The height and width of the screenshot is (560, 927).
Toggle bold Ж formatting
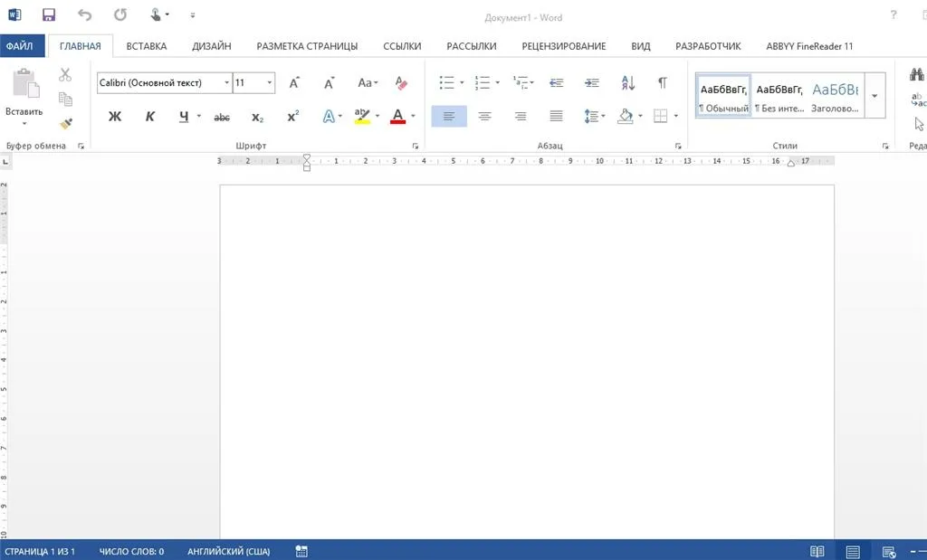coord(115,117)
